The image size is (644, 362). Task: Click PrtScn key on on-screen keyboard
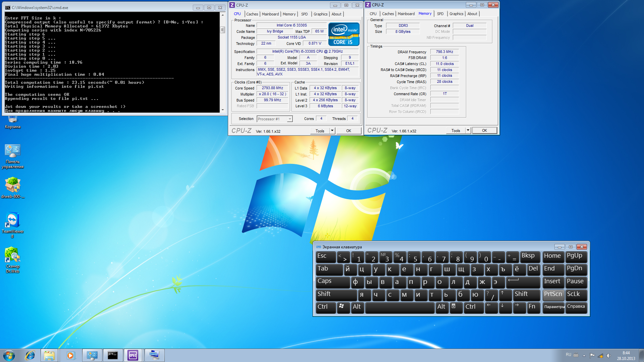point(553,295)
